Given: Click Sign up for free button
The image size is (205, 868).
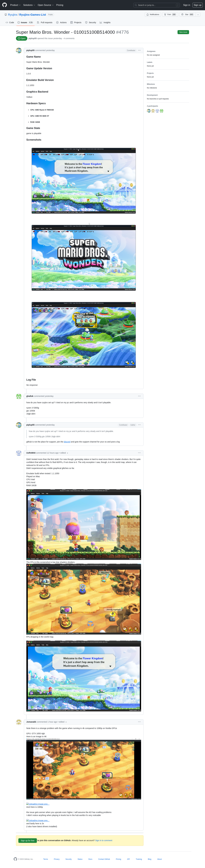Looking at the screenshot, I should [x=28, y=840].
